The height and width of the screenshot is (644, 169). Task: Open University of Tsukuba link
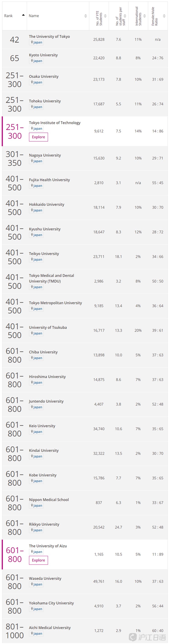pyautogui.click(x=48, y=328)
